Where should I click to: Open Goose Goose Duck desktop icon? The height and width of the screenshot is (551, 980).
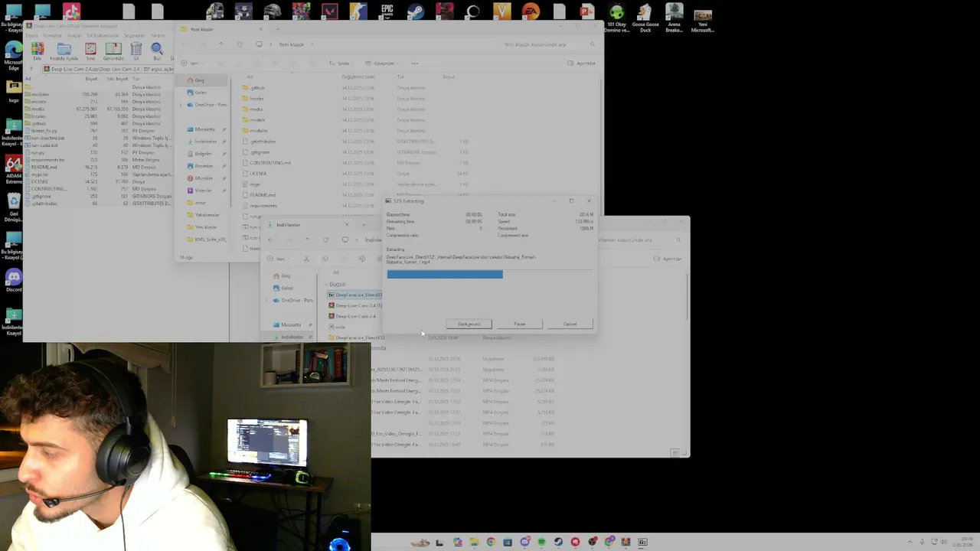click(x=645, y=18)
